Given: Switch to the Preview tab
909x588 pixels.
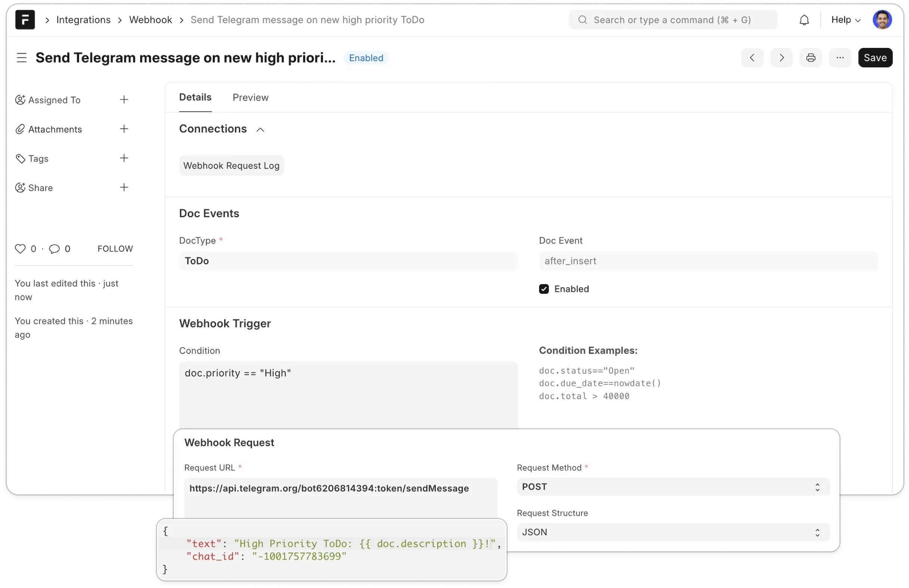Looking at the screenshot, I should coord(250,98).
